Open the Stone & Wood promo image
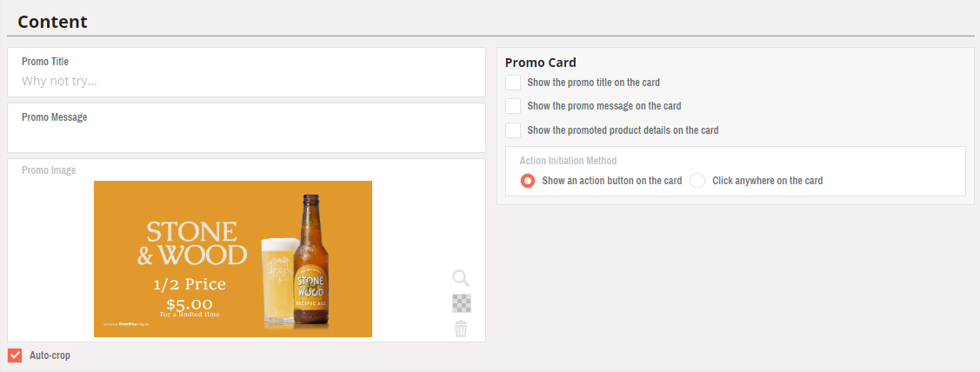980x372 pixels. pos(233,259)
